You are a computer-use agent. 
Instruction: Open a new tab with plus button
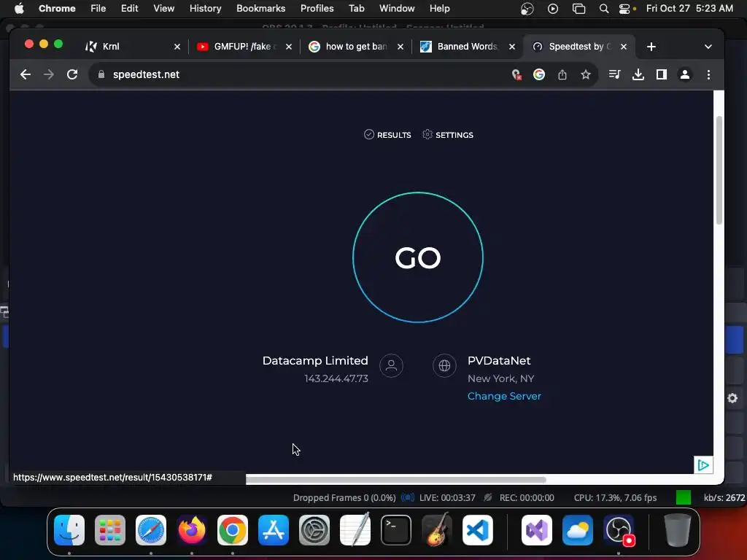651,47
